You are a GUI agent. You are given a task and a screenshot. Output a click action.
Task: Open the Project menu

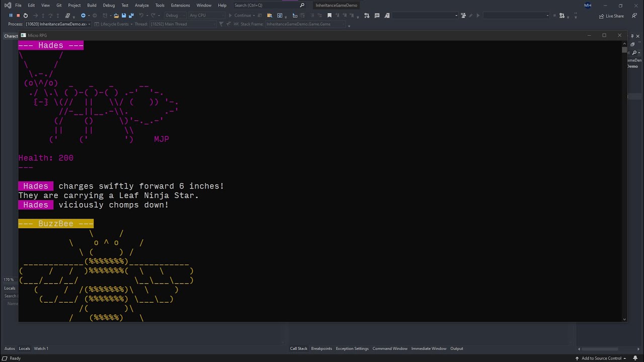(x=74, y=5)
